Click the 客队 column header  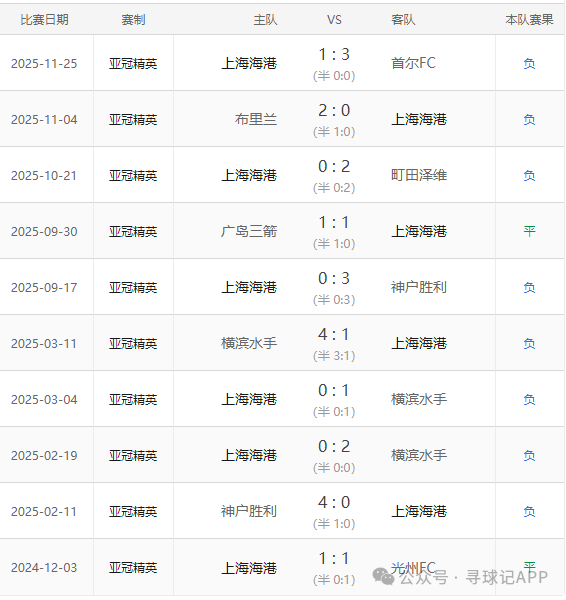403,20
